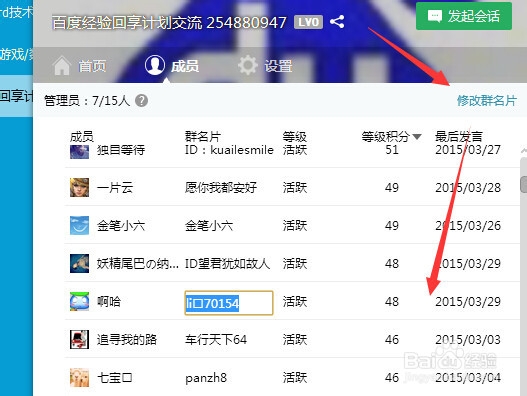Click the gear icon for 设置
The width and height of the screenshot is (527, 396).
point(248,65)
